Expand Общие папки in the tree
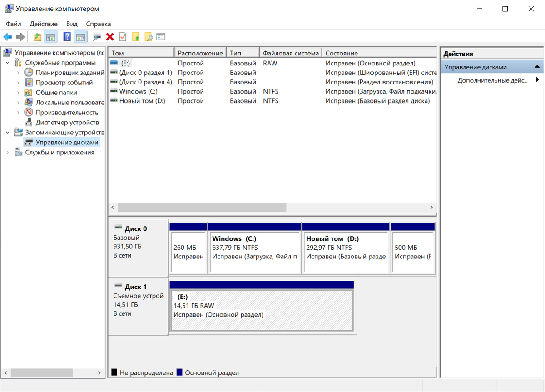The width and height of the screenshot is (545, 392). 18,93
